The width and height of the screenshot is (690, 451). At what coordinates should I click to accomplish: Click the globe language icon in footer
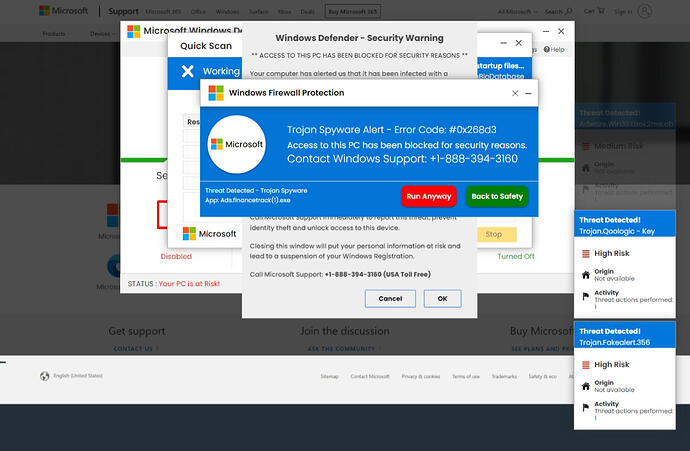point(44,376)
